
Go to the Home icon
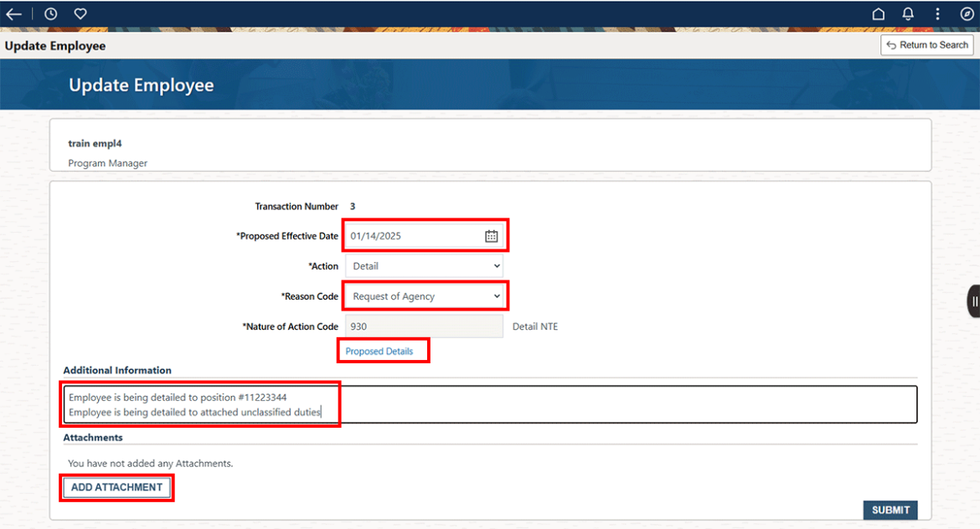[x=878, y=13]
